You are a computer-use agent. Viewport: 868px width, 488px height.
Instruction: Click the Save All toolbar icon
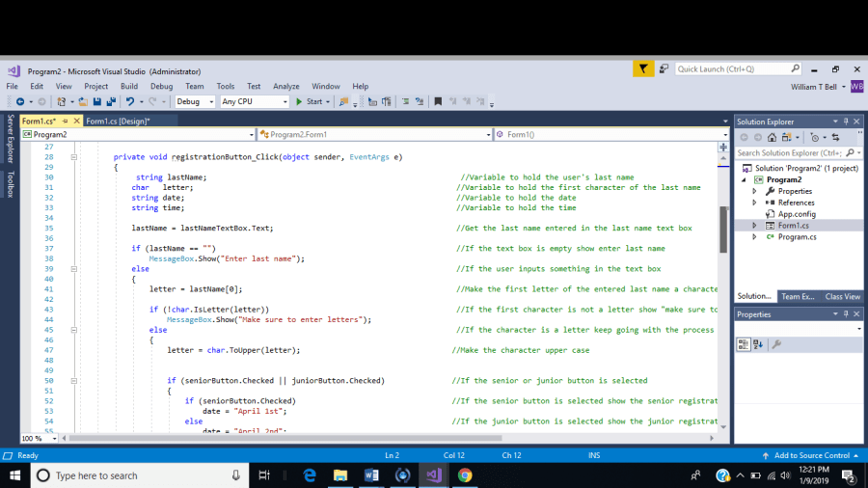click(111, 102)
